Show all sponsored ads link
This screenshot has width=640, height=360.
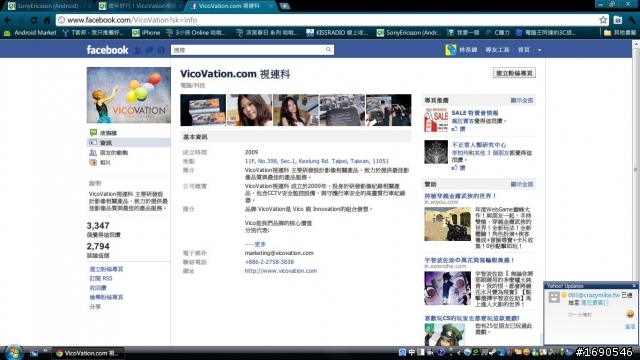522,184
